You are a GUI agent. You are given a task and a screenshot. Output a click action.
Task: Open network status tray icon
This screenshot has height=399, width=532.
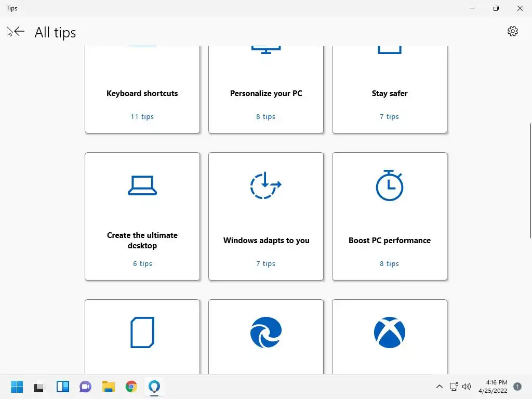454,387
